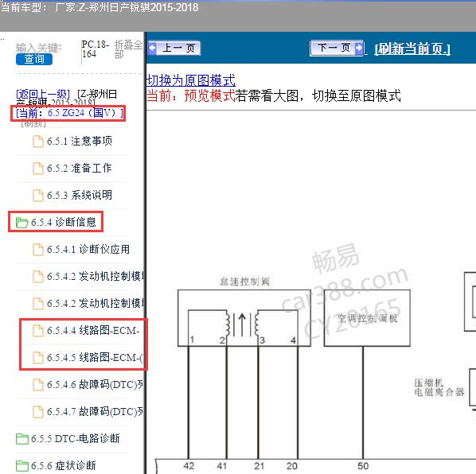This screenshot has height=474, width=476.
Task: Open 6.5.2 准备工作 entry
Action: click(80, 168)
